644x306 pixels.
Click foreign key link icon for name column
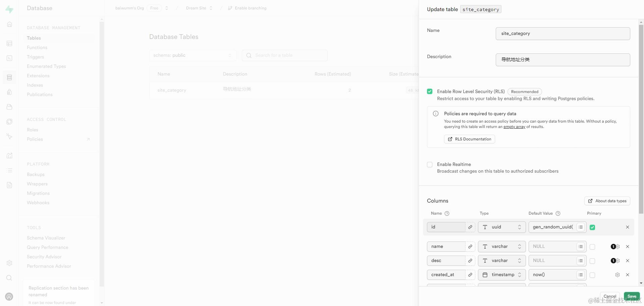tap(470, 247)
